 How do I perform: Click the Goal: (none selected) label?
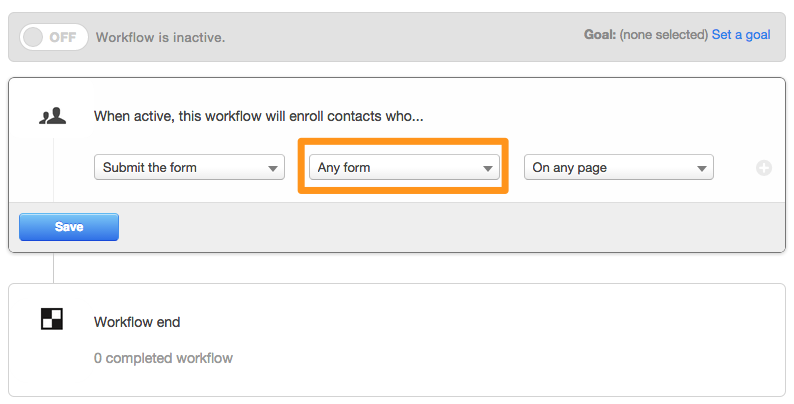point(646,35)
